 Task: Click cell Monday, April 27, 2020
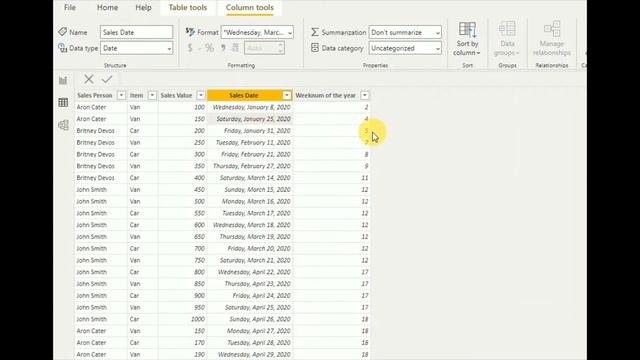250,331
